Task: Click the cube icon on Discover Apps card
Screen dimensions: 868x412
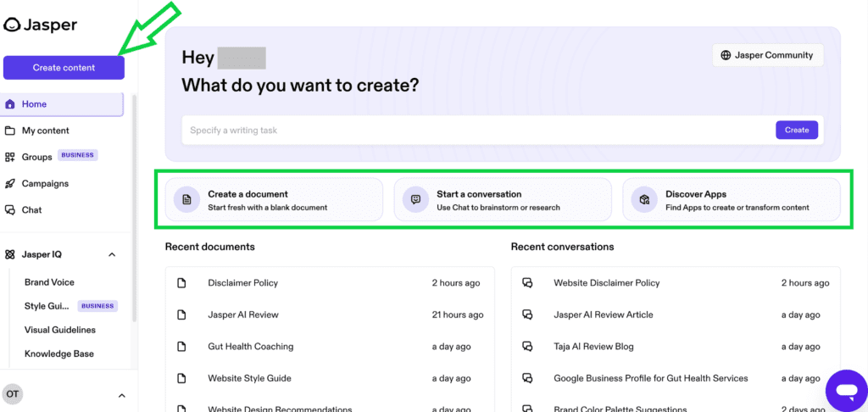Action: 644,200
